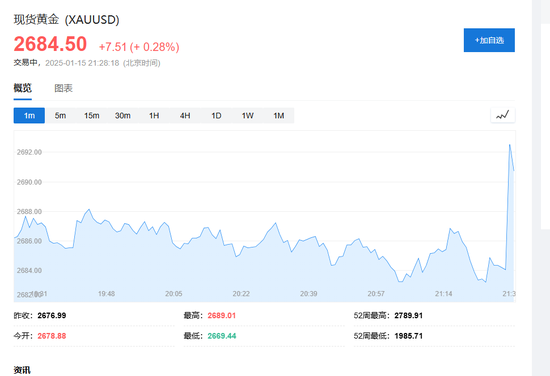Viewport: 550px width, 376px height.
Task: Click the 昨收 value 2676.99
Action: pyautogui.click(x=52, y=315)
